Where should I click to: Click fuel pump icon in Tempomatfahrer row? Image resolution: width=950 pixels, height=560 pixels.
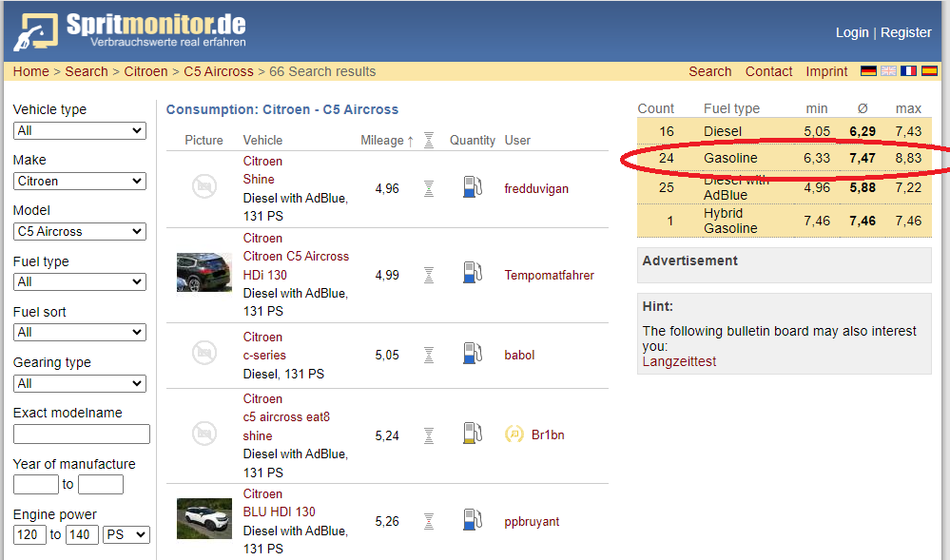[472, 273]
